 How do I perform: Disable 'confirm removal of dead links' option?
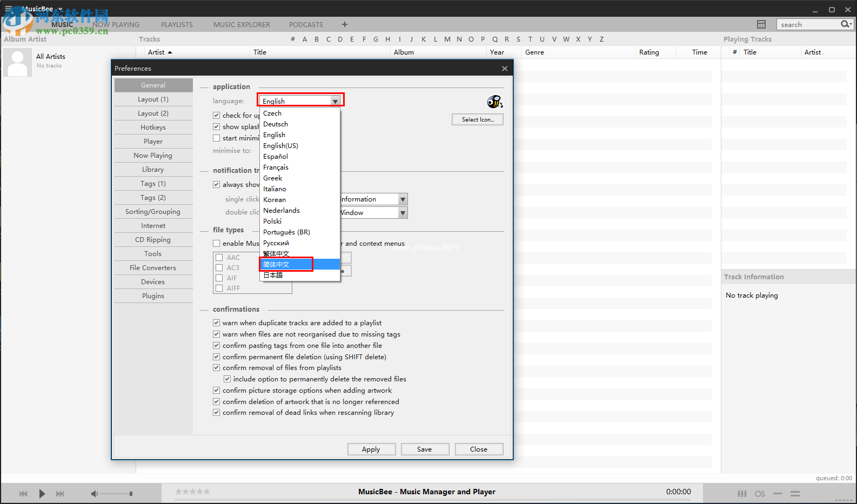click(x=217, y=413)
